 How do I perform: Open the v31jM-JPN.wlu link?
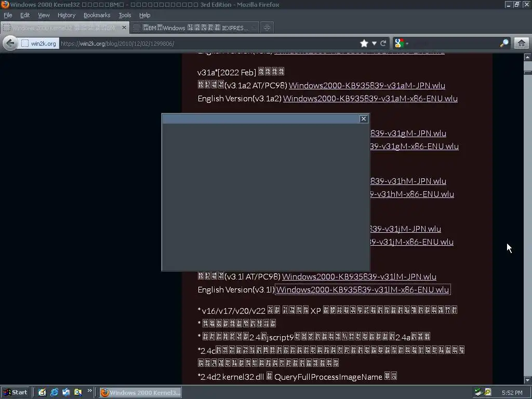[405, 229]
